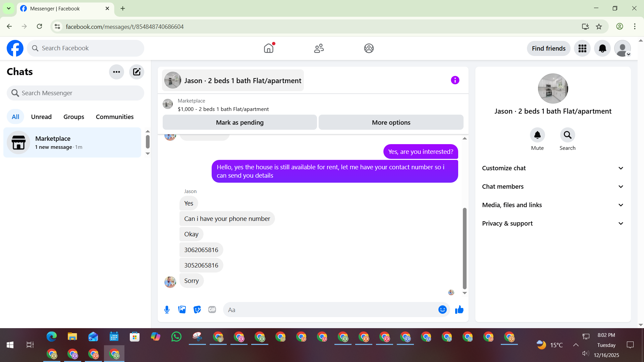This screenshot has height=362, width=644.
Task: Open conversation information with the purple info icon
Action: pyautogui.click(x=455, y=80)
